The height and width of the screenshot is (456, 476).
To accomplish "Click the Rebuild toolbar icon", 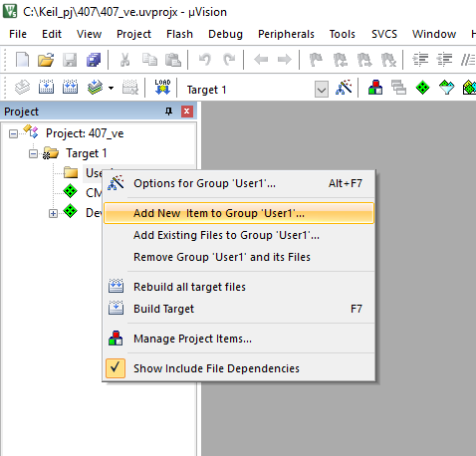I will point(70,88).
